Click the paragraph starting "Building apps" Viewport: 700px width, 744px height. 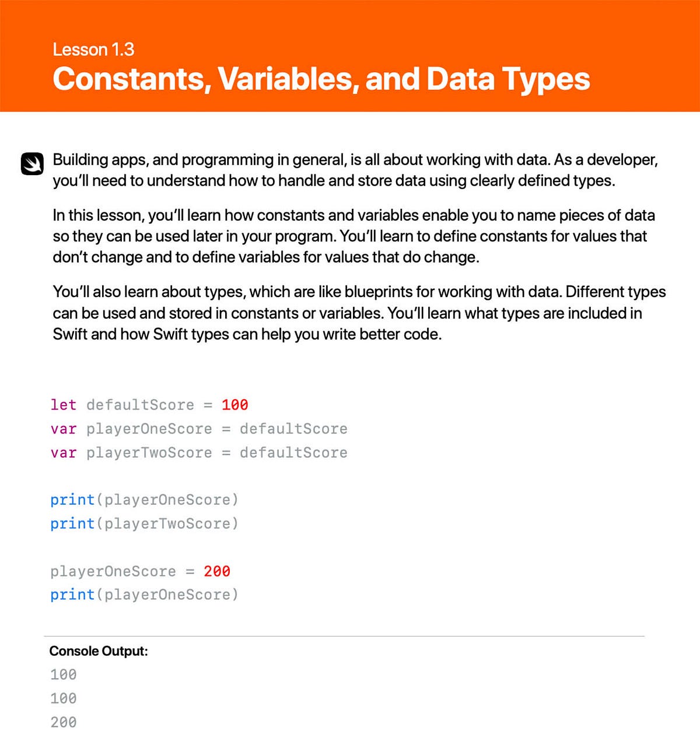[x=355, y=170]
